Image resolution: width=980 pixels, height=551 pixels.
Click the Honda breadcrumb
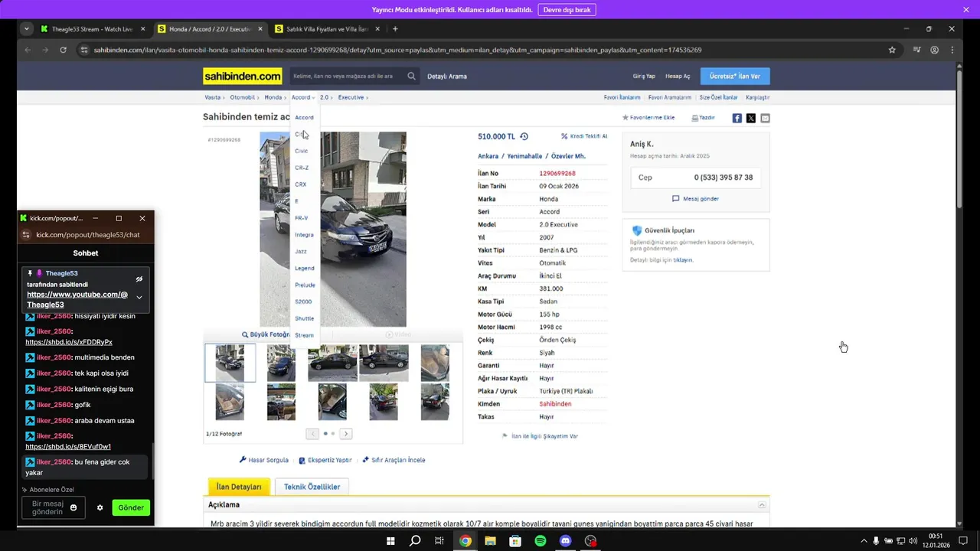(x=273, y=97)
